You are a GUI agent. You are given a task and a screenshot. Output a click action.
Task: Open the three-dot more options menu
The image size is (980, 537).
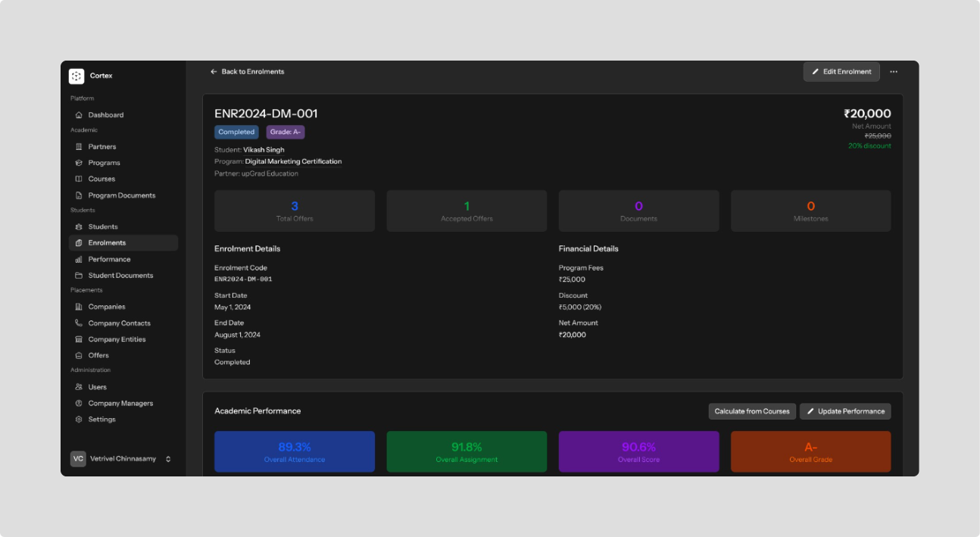[x=894, y=72]
